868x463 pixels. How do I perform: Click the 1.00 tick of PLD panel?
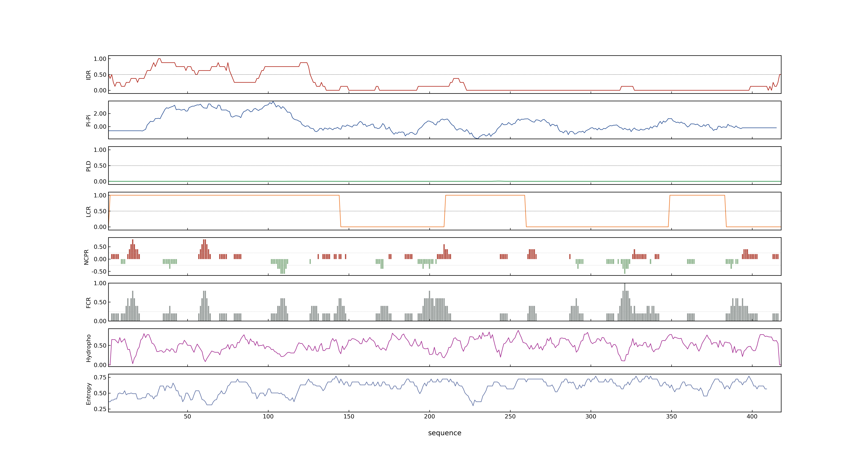click(100, 150)
